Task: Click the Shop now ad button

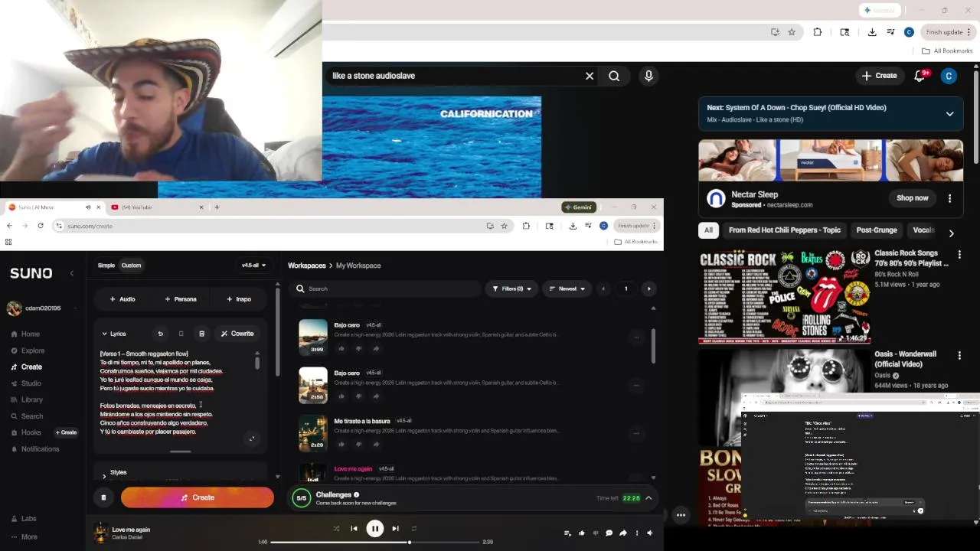Action: tap(913, 198)
